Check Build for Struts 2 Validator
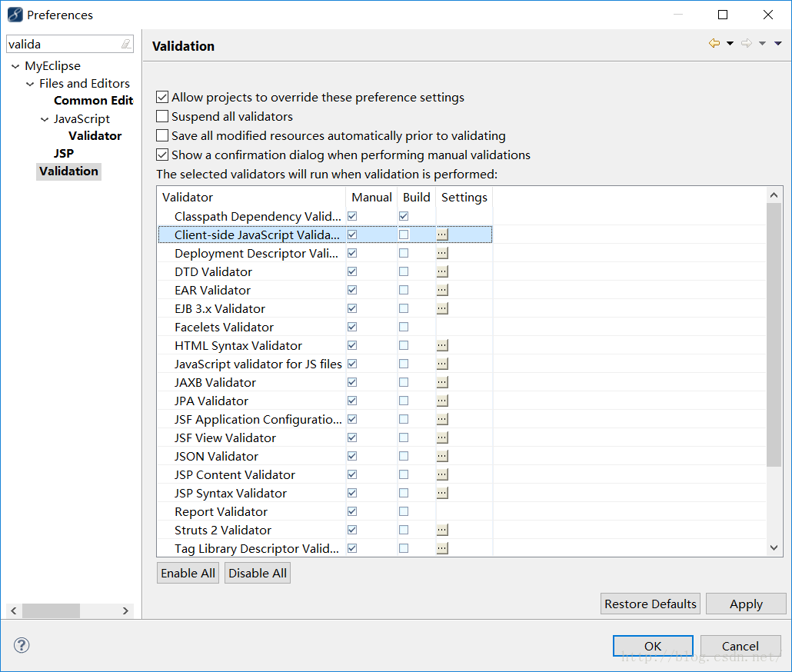This screenshot has height=672, width=792. click(x=404, y=530)
